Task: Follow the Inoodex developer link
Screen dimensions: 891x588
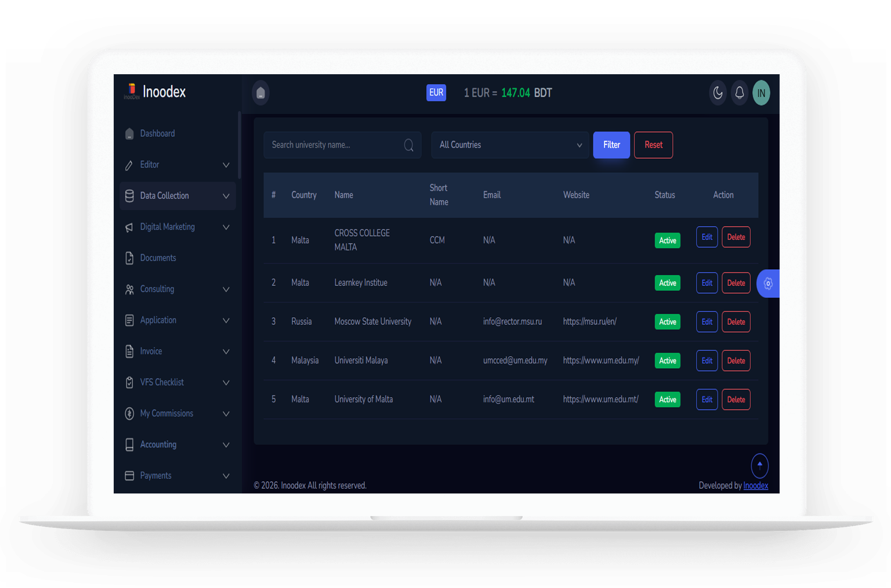Action: point(756,485)
